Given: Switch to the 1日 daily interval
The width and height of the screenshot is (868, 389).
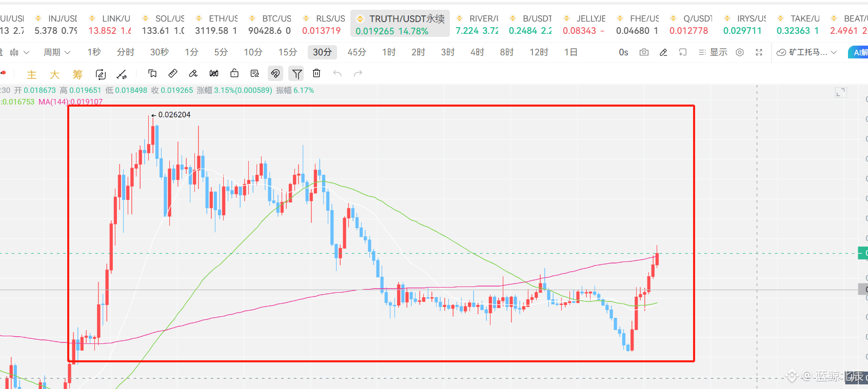Looking at the screenshot, I should tap(570, 52).
